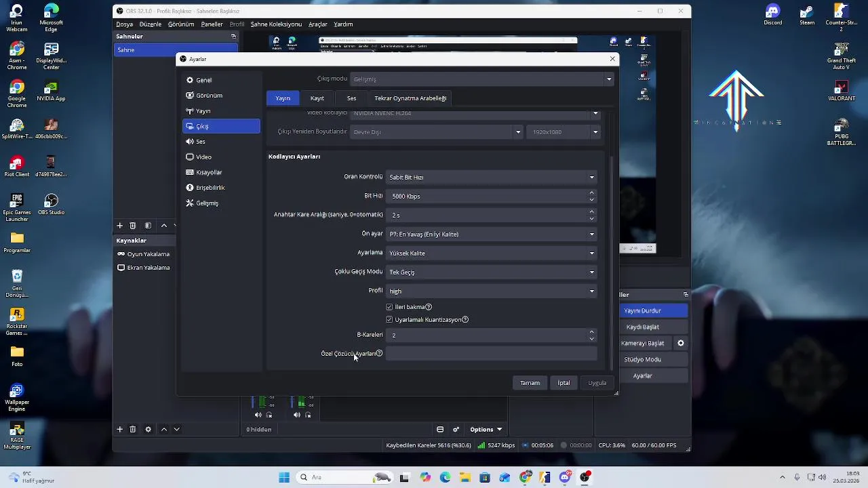Open Dosya menu in OBS

coord(124,24)
